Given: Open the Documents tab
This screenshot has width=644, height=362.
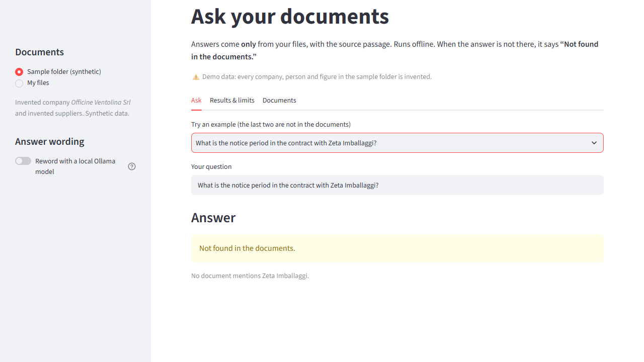Looking at the screenshot, I should pos(279,100).
